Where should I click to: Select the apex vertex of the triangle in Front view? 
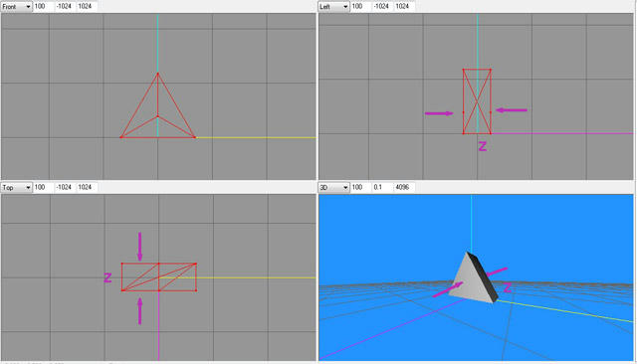[x=157, y=74]
